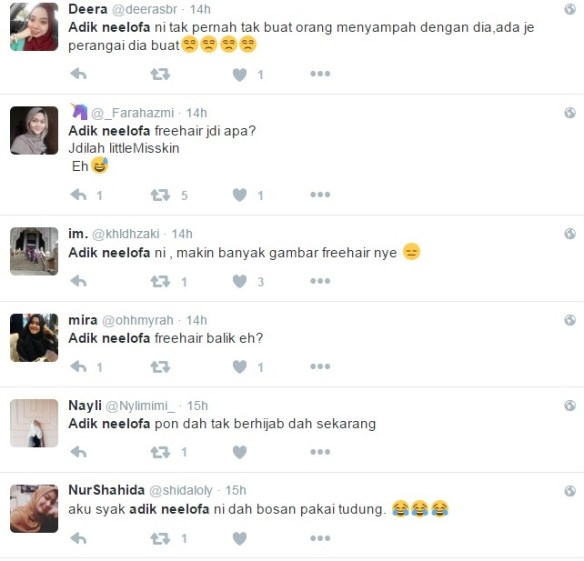Retweet the tweet by @khldhzaki
The image size is (584, 561).
tap(160, 281)
